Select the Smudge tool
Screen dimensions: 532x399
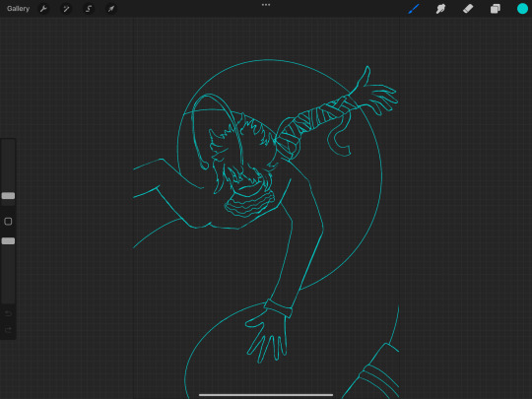tap(440, 9)
